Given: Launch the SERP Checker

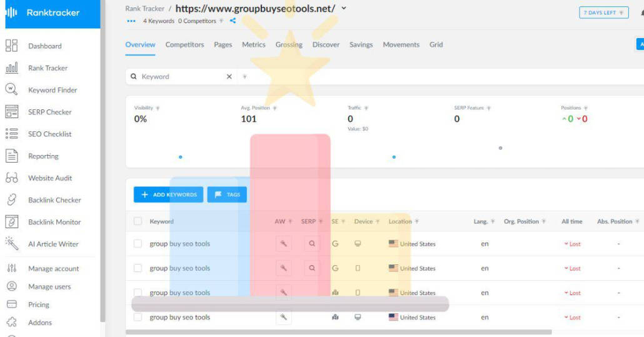Looking at the screenshot, I should click(x=49, y=112).
